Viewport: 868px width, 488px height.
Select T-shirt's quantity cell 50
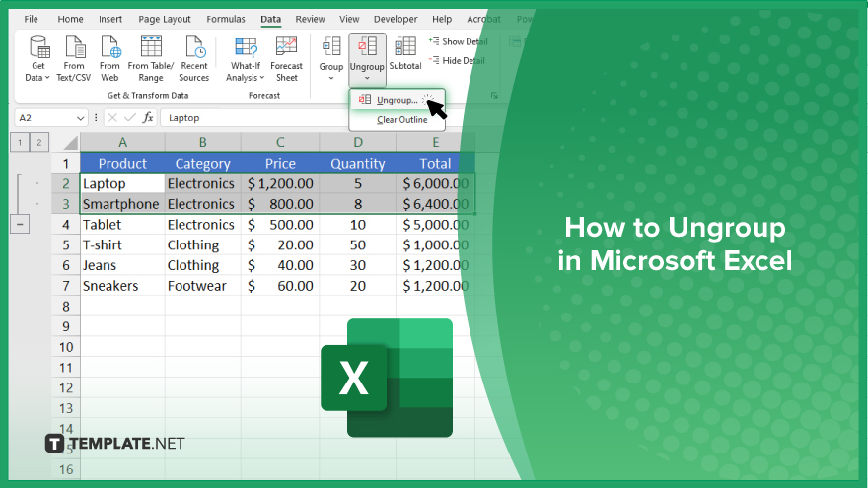click(x=358, y=245)
